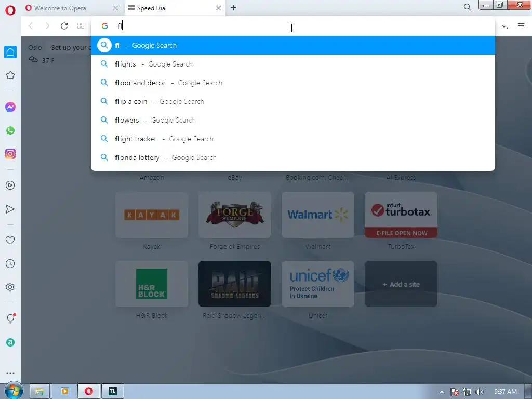532x399 pixels.
Task: Select 'floor and decor' suggestion
Action: 293,83
